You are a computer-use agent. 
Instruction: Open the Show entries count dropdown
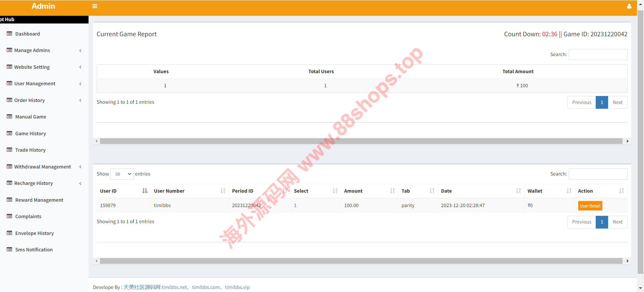click(122, 174)
